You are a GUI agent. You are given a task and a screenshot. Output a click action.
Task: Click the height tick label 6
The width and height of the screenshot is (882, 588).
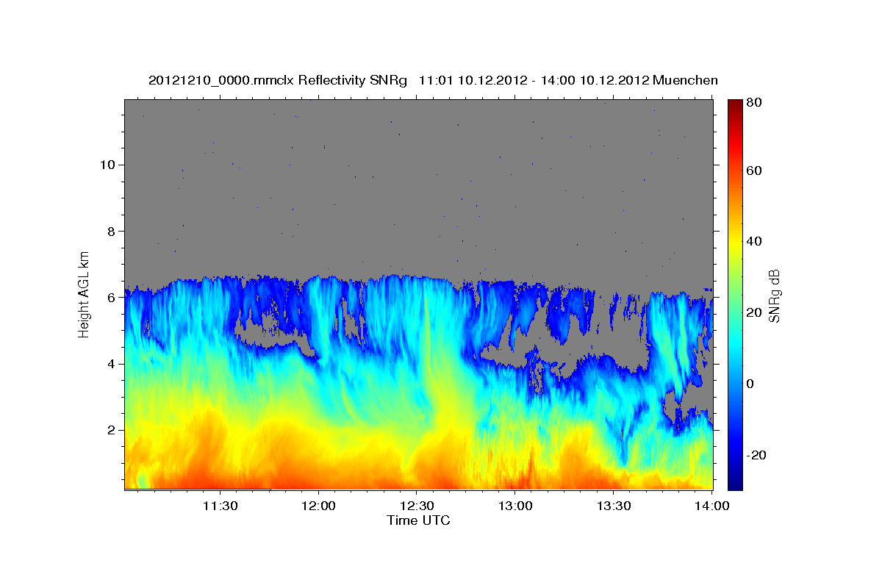(x=110, y=298)
